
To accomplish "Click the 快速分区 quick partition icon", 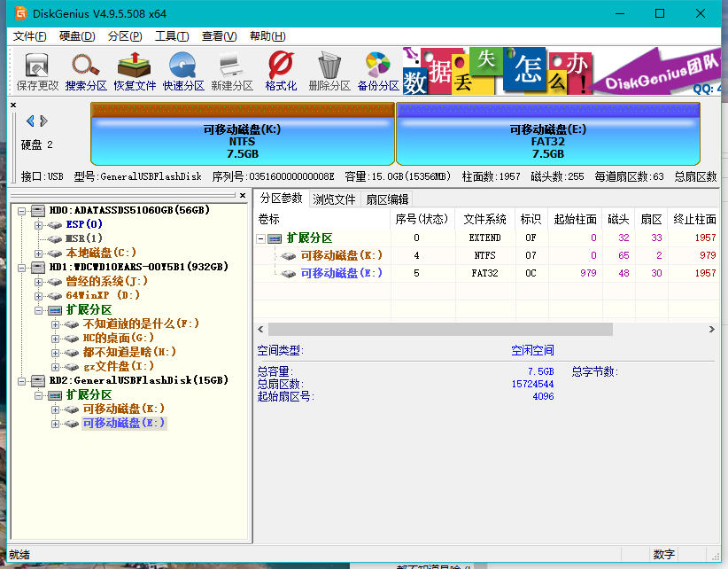I will [183, 71].
